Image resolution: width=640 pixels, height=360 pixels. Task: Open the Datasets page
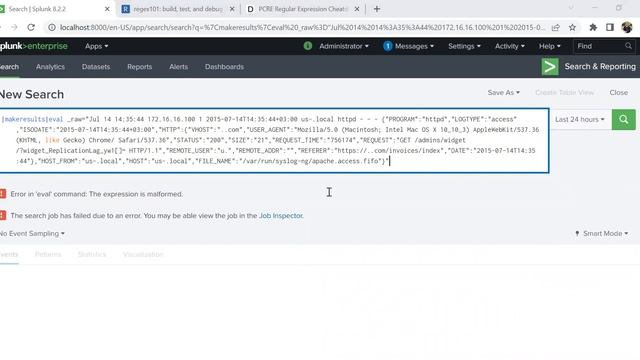96,67
